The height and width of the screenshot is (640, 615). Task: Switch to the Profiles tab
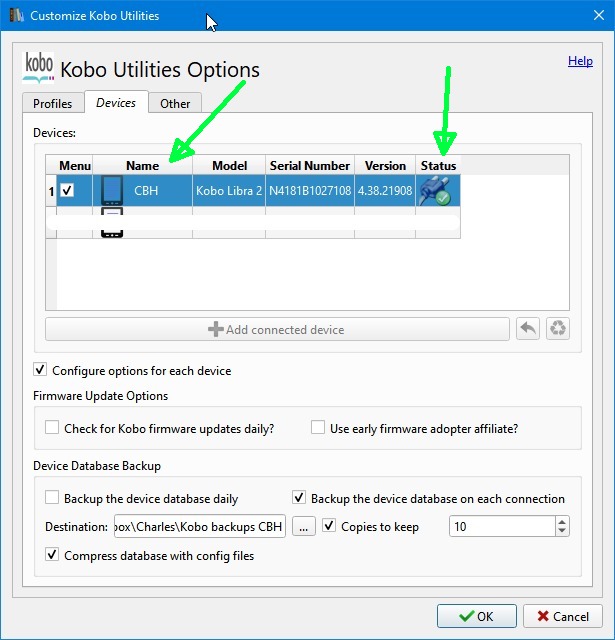[x=53, y=103]
